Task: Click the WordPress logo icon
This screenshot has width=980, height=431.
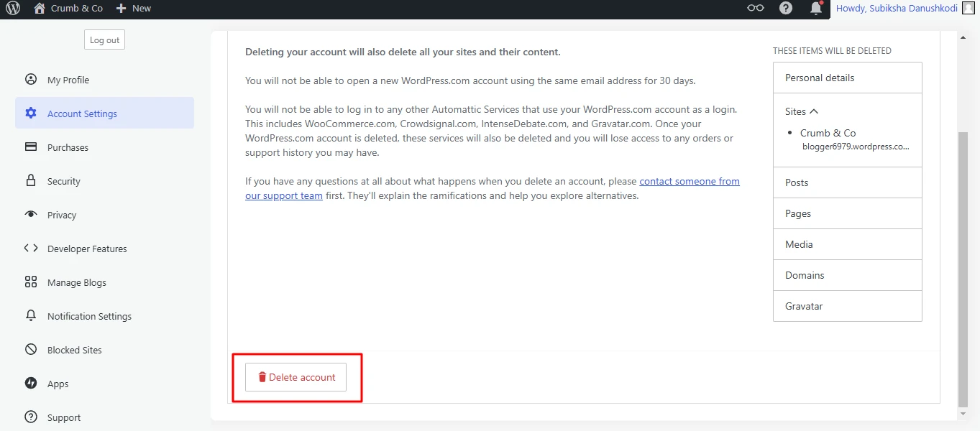Action: [13, 9]
